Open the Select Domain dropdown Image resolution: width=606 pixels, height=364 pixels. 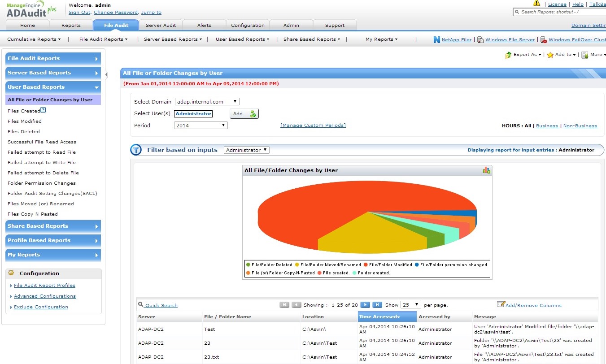207,102
